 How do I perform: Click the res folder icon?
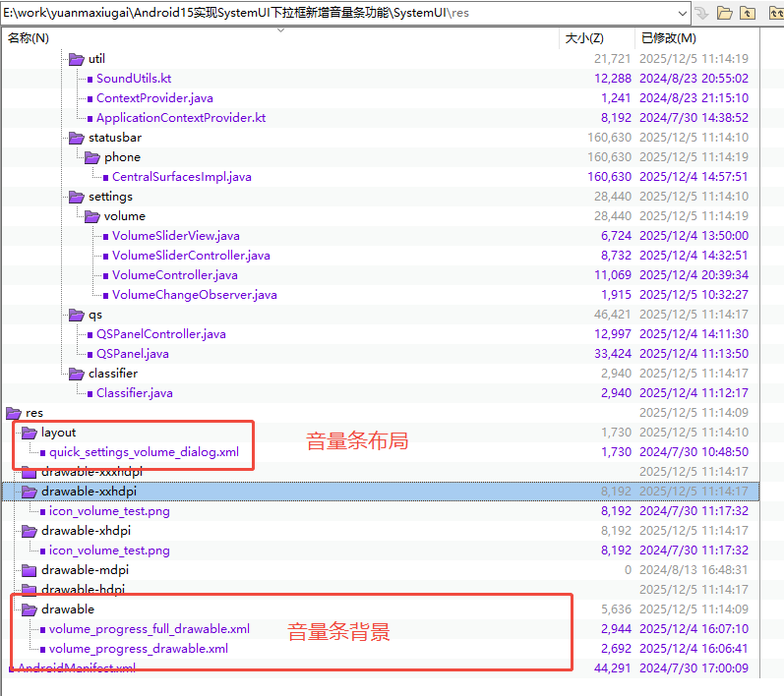[x=14, y=413]
